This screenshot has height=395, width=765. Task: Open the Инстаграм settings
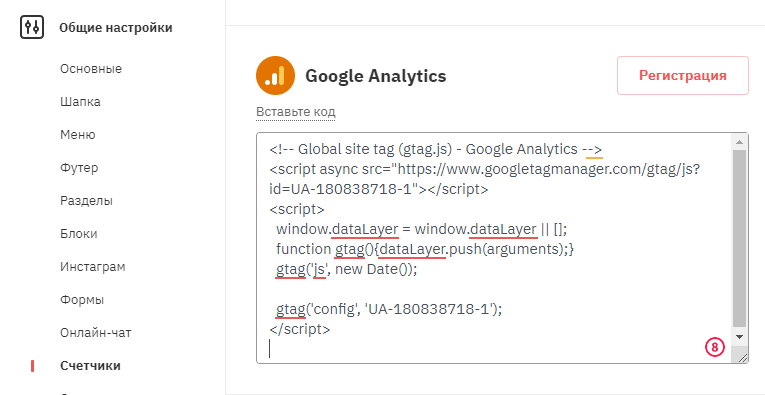tap(93, 267)
